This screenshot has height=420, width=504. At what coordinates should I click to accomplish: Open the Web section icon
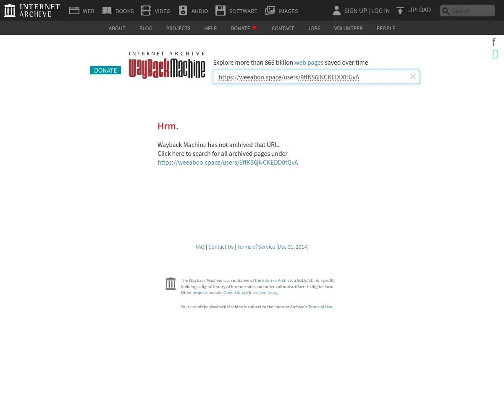click(x=74, y=10)
